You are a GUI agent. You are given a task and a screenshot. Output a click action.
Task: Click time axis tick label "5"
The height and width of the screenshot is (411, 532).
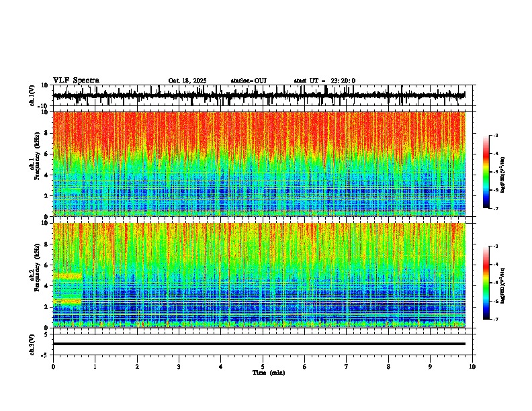tap(263, 367)
